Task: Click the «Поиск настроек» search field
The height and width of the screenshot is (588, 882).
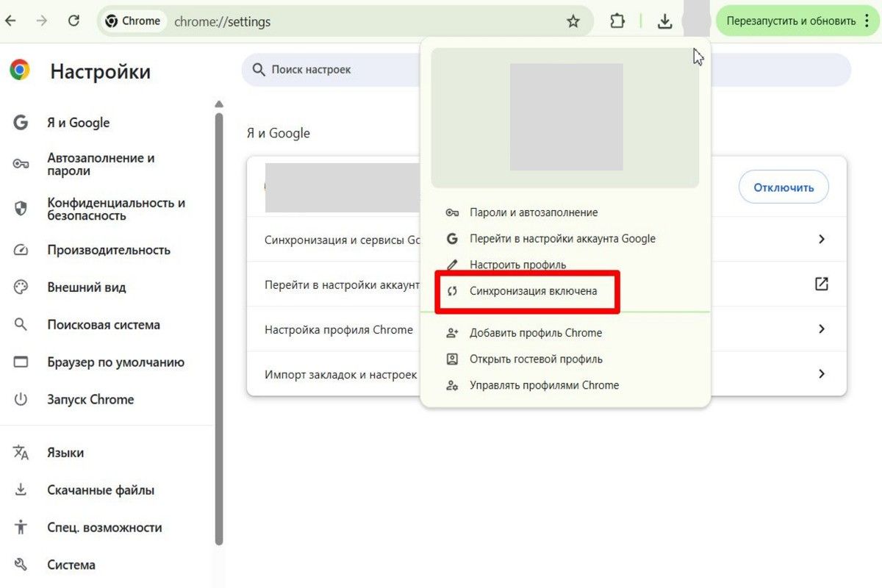Action: point(331,69)
